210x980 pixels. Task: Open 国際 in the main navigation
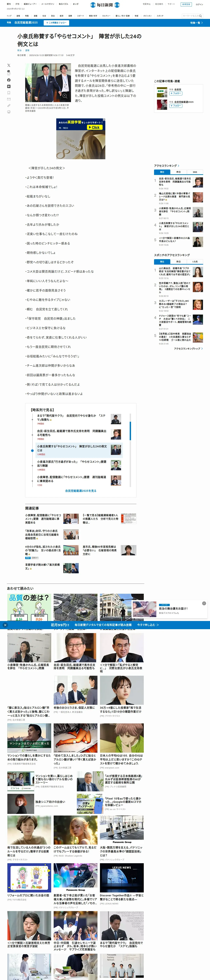pos(70,16)
